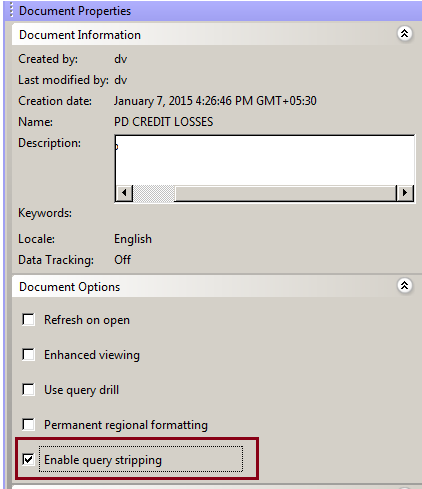The width and height of the screenshot is (422, 489).
Task: Click the Document Information header text
Action: (80, 35)
